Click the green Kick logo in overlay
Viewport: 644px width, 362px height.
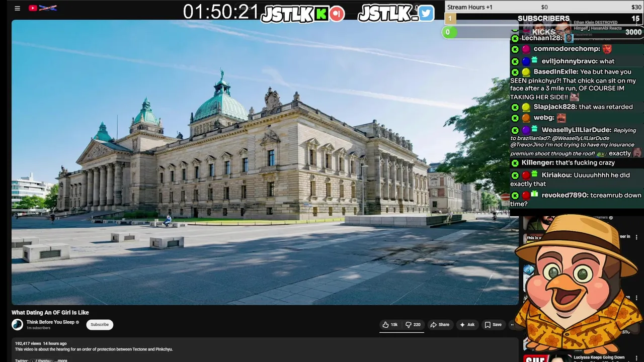pyautogui.click(x=321, y=14)
